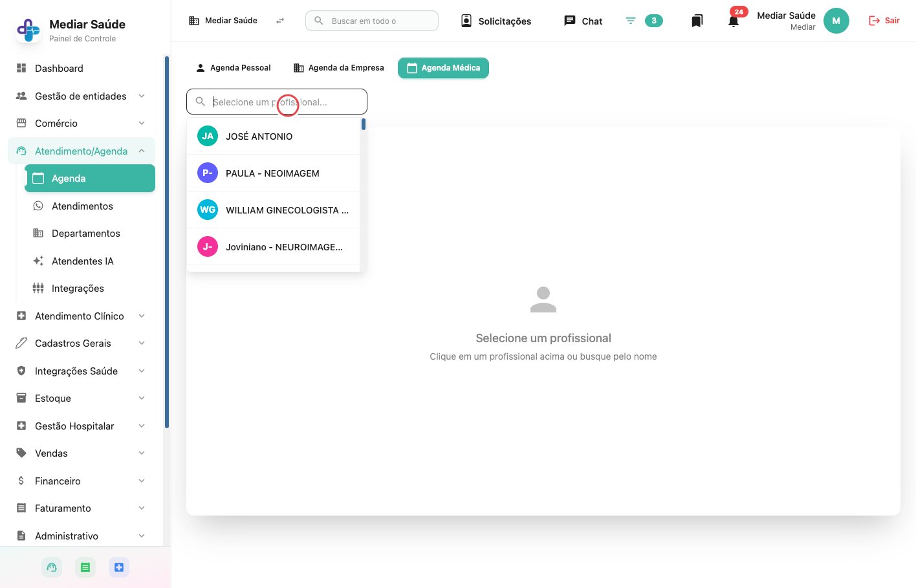
Task: Switch to the Agenda da Empresa tab
Action: 339,68
